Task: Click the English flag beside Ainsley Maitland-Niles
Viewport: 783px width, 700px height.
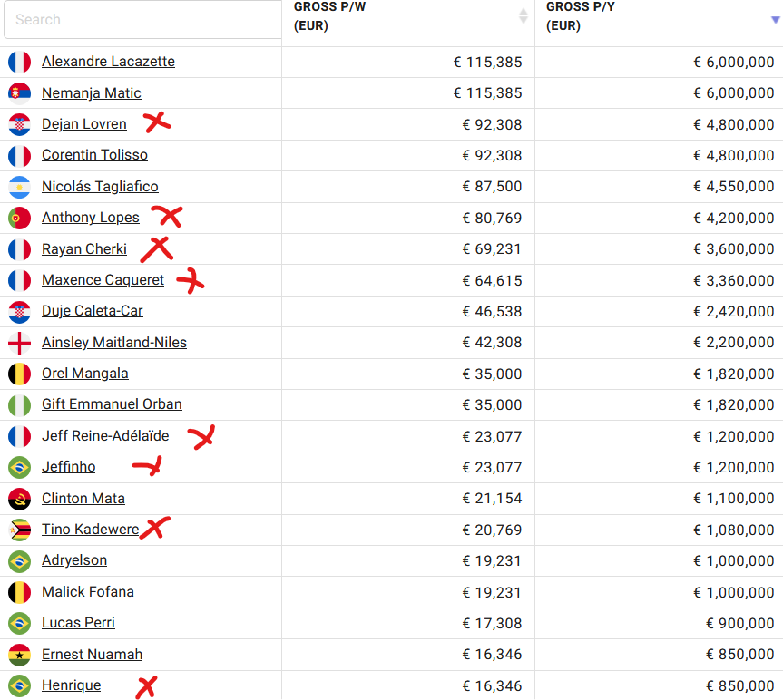Action: [19, 344]
